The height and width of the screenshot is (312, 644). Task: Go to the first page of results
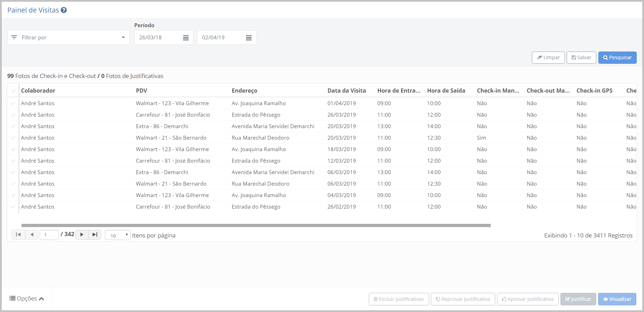tap(18, 235)
